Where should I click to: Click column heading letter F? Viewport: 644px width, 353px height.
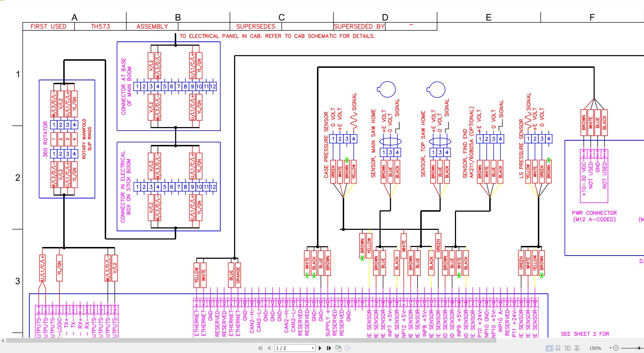592,17
